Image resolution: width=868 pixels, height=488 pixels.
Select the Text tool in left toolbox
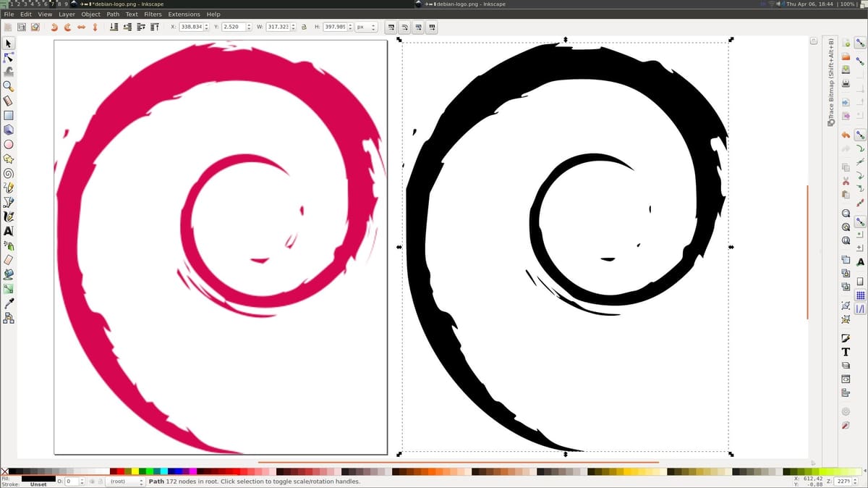[x=9, y=231]
